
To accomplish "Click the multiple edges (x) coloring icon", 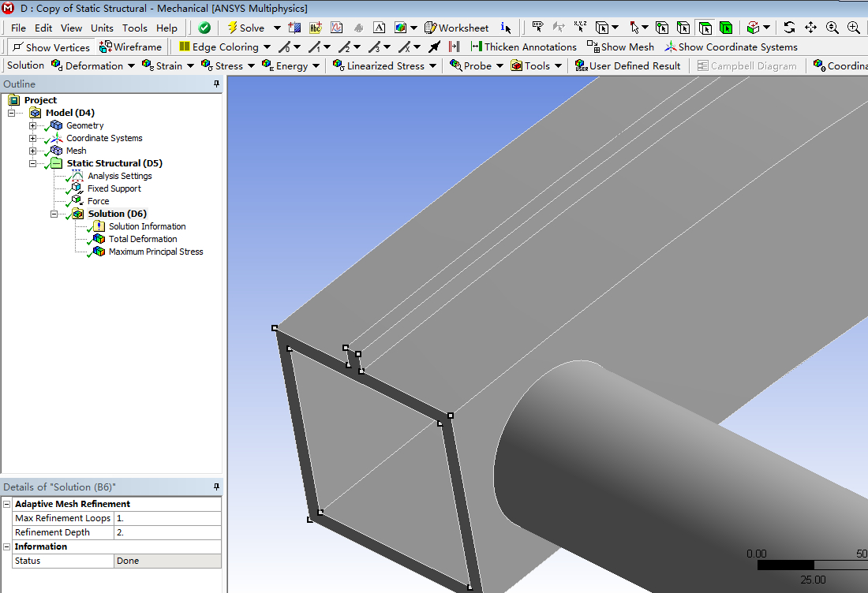I will click(x=405, y=47).
